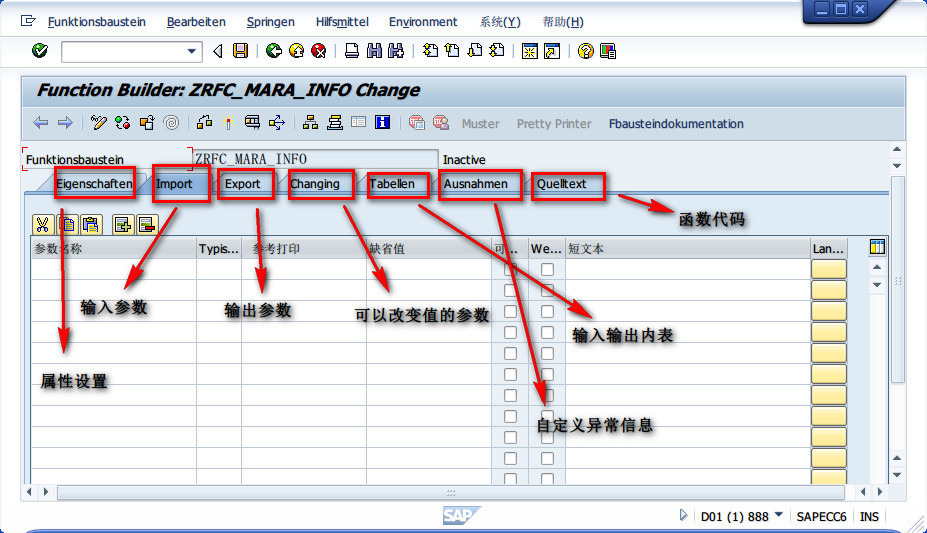Click the 参数名称 column header
The image size is (927, 533).
[114, 249]
